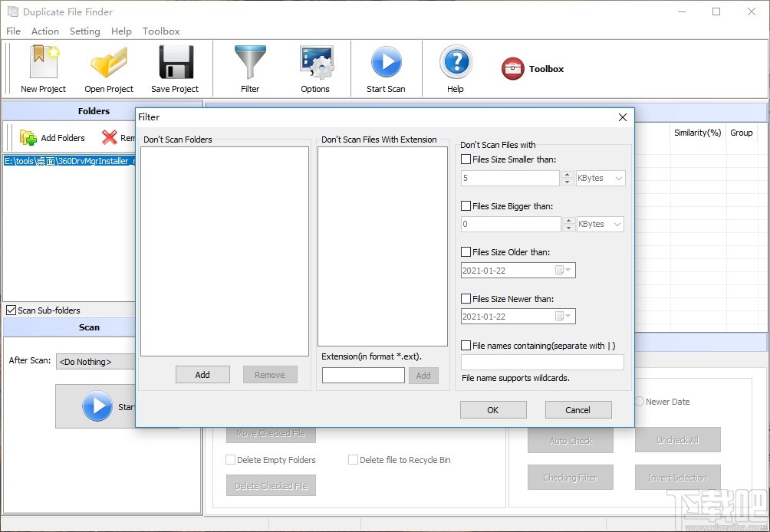This screenshot has height=532, width=770.
Task: Open the Action menu
Action: pos(44,31)
